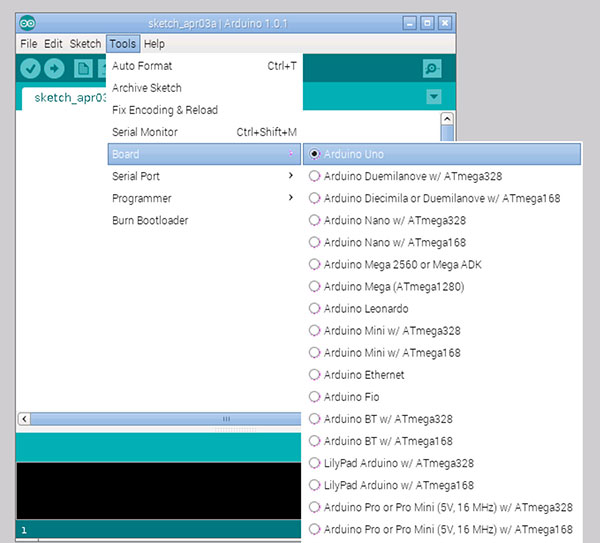Select Arduino Mega (ATmega1280)
The width and height of the screenshot is (600, 543).
click(442, 287)
